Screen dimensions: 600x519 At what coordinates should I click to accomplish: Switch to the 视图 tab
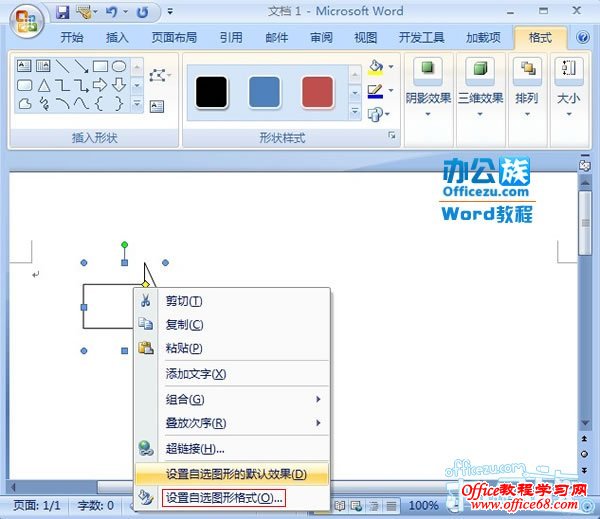click(x=365, y=38)
